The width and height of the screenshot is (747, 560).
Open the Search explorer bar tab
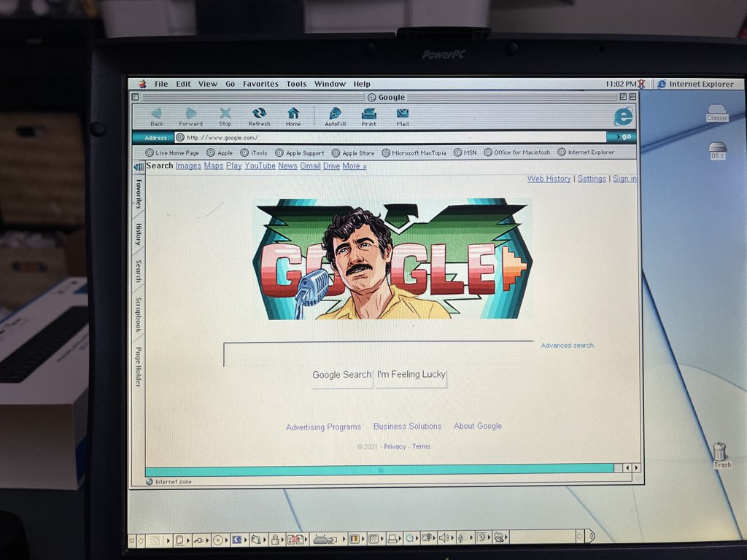[139, 271]
